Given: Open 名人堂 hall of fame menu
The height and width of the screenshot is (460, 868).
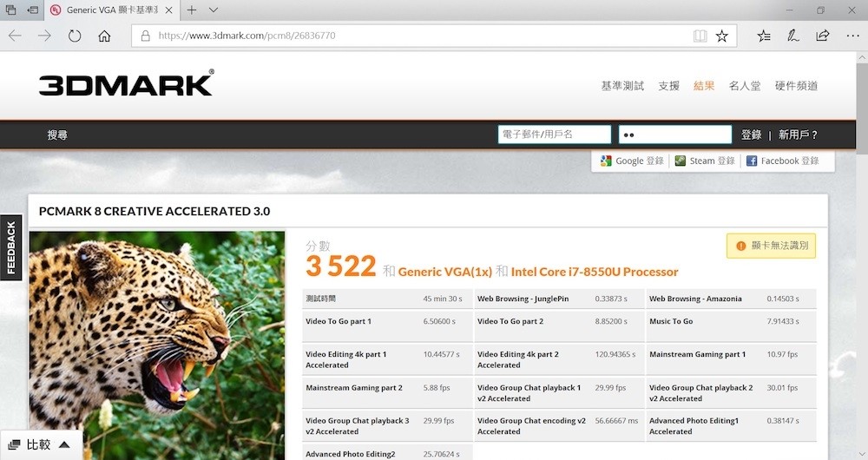Looking at the screenshot, I should coord(745,86).
